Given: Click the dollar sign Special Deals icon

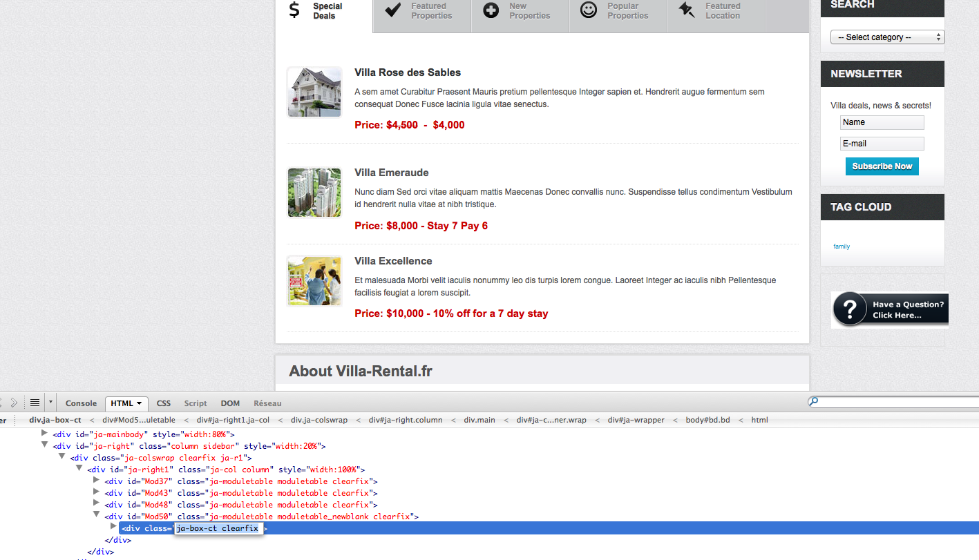Looking at the screenshot, I should (x=294, y=10).
